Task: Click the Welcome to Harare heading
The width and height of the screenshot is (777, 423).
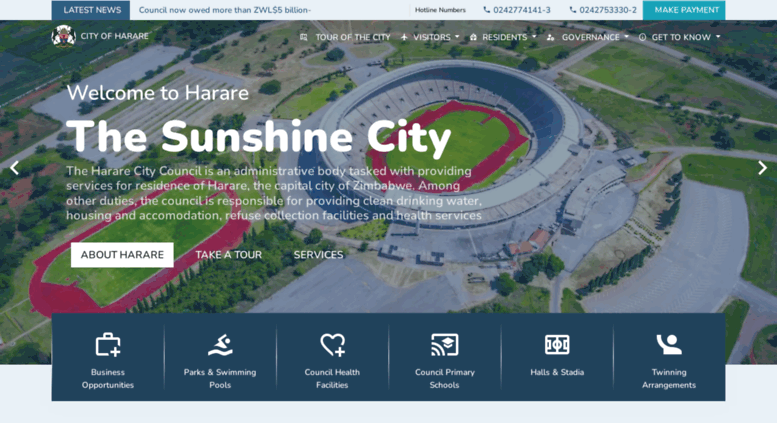Action: pyautogui.click(x=158, y=93)
